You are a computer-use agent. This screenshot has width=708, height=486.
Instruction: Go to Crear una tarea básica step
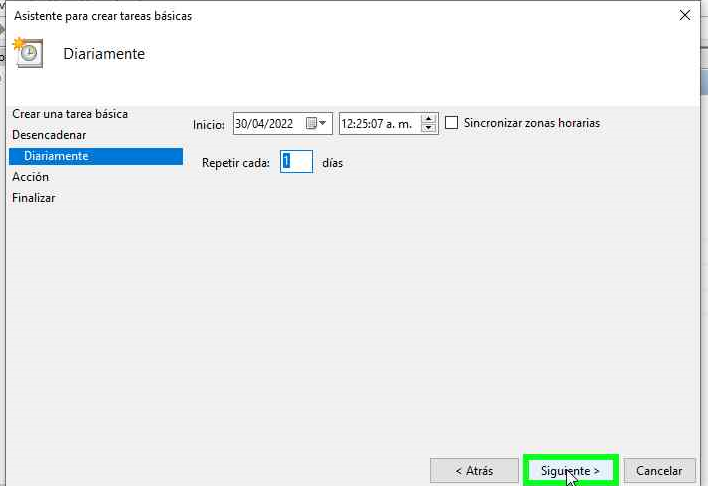click(x=70, y=114)
